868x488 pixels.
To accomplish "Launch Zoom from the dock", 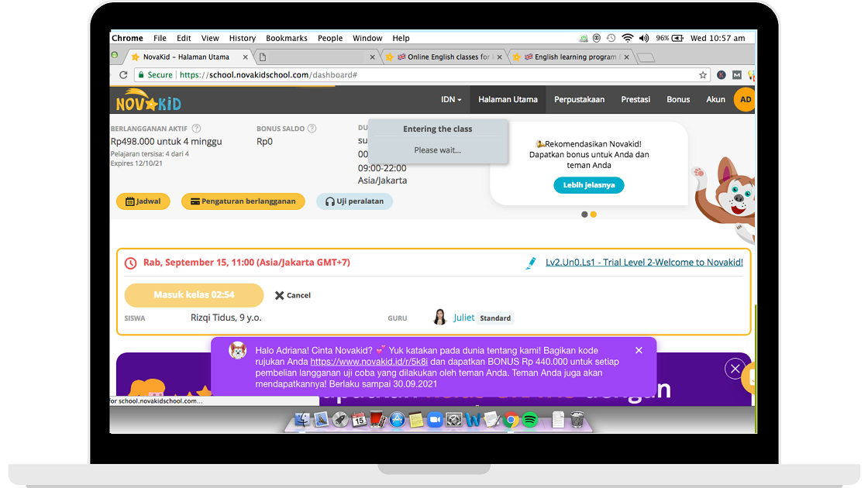I will 435,420.
